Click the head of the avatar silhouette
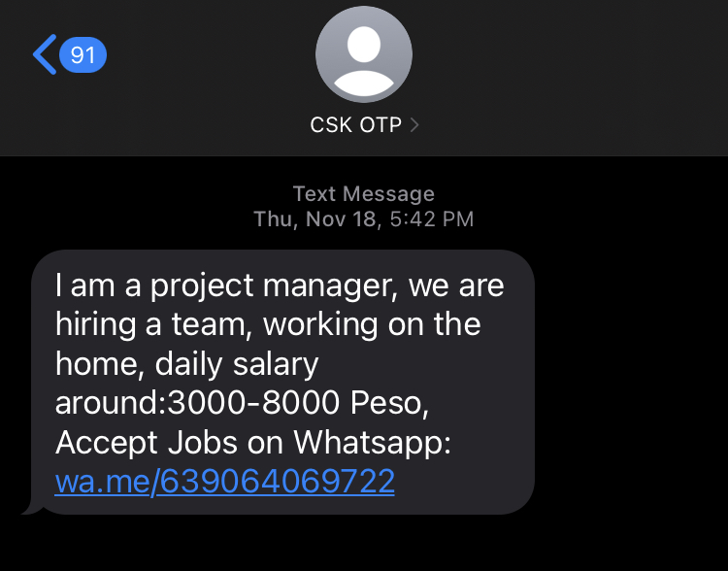The image size is (728, 571). (364, 45)
